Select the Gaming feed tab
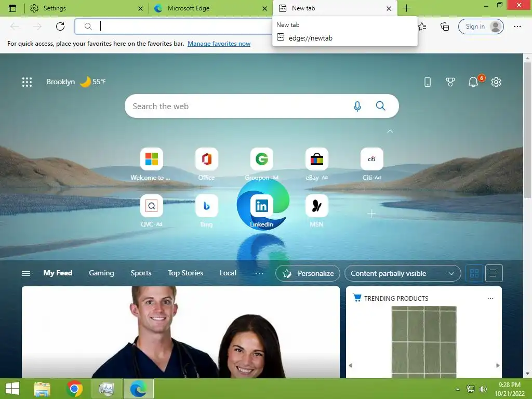Screen dimensions: 532x399 (101, 273)
